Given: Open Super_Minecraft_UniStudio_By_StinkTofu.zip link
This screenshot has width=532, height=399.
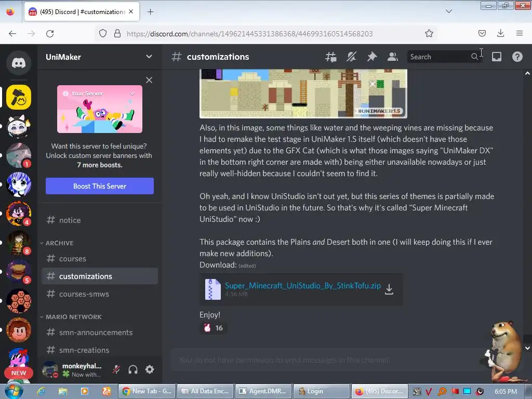Looking at the screenshot, I should 303,286.
